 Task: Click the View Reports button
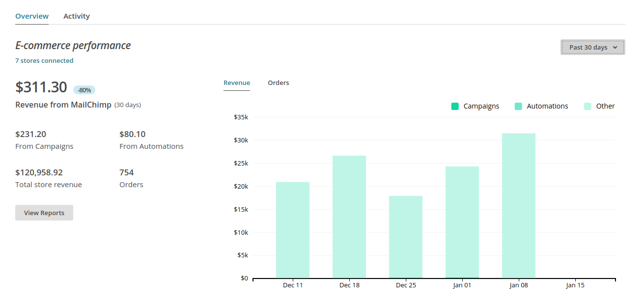pyautogui.click(x=44, y=213)
